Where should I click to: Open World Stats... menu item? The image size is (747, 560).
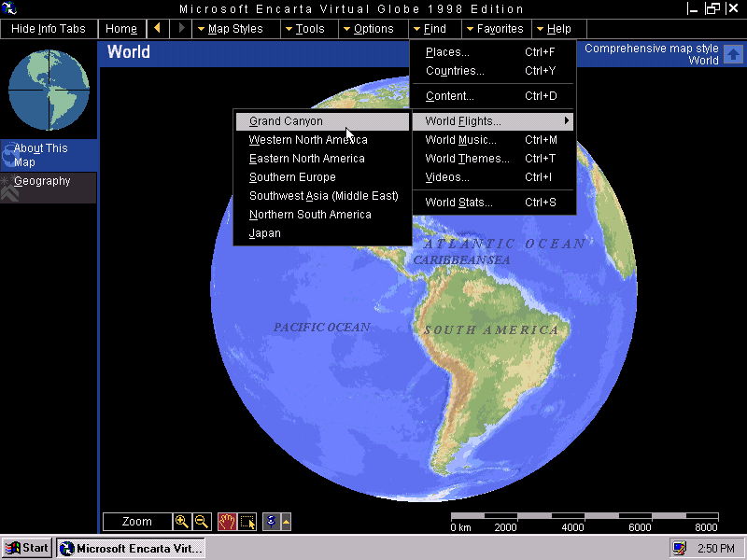click(x=493, y=203)
